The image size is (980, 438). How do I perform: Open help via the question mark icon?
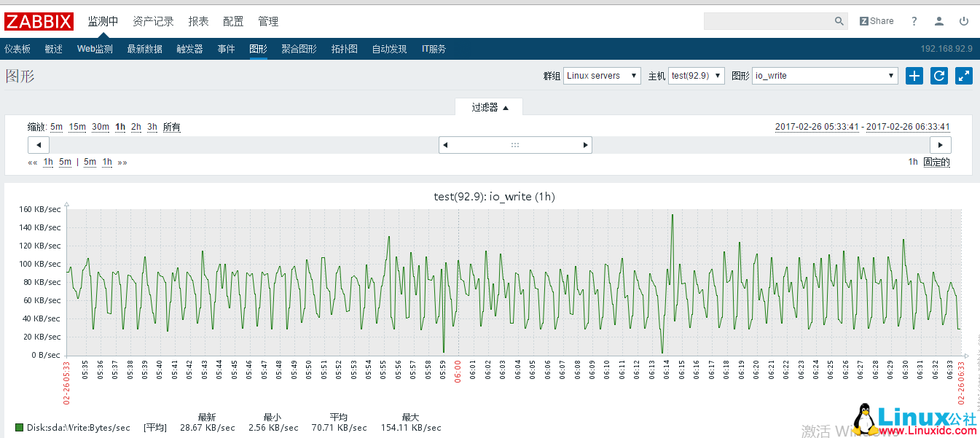point(914,21)
